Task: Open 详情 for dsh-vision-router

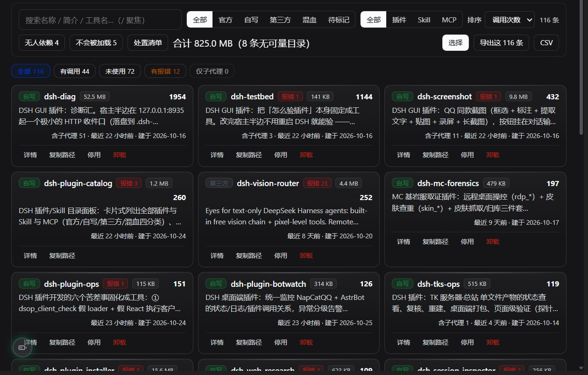Action: point(217,256)
